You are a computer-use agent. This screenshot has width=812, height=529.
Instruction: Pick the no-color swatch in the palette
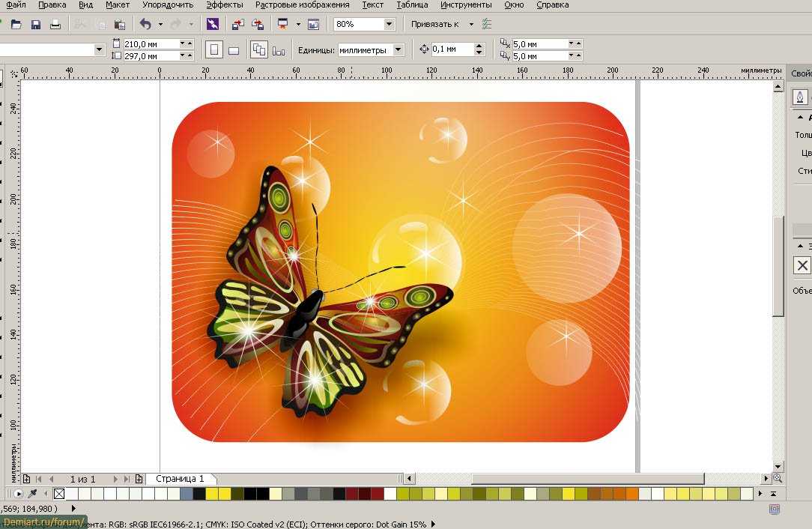coord(59,494)
